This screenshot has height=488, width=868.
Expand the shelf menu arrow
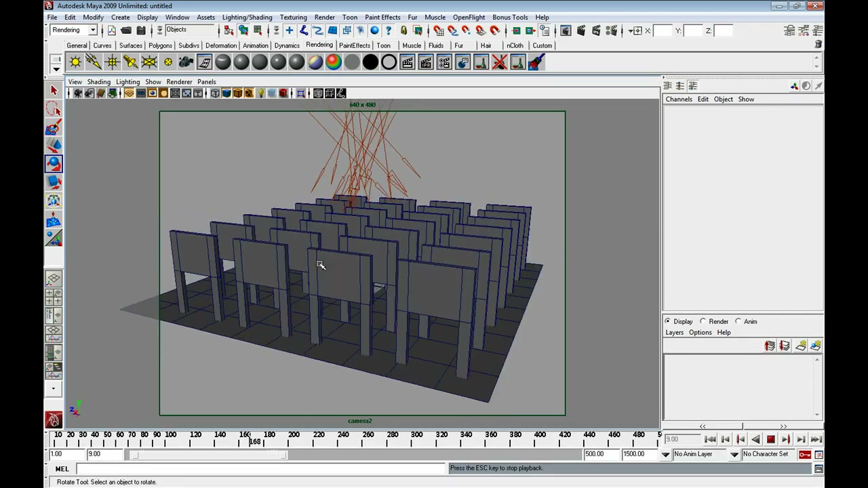[x=56, y=68]
